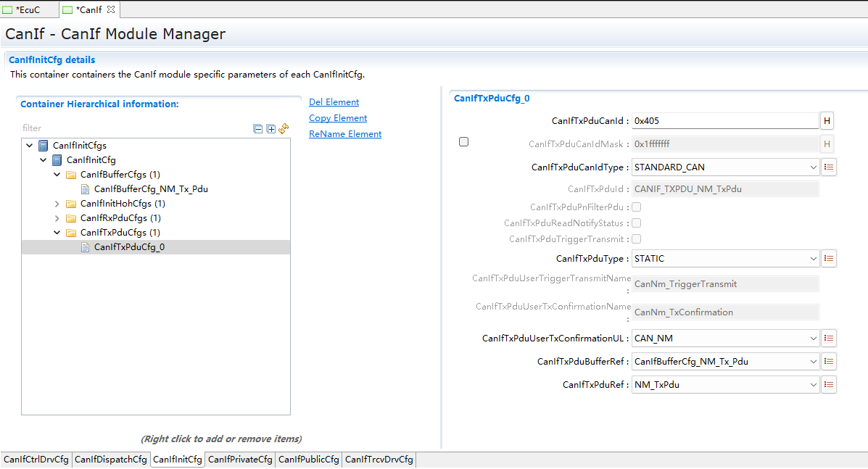Expand the CanIfInitHohCfgs folder node
This screenshot has width=868, height=469.
(57, 204)
